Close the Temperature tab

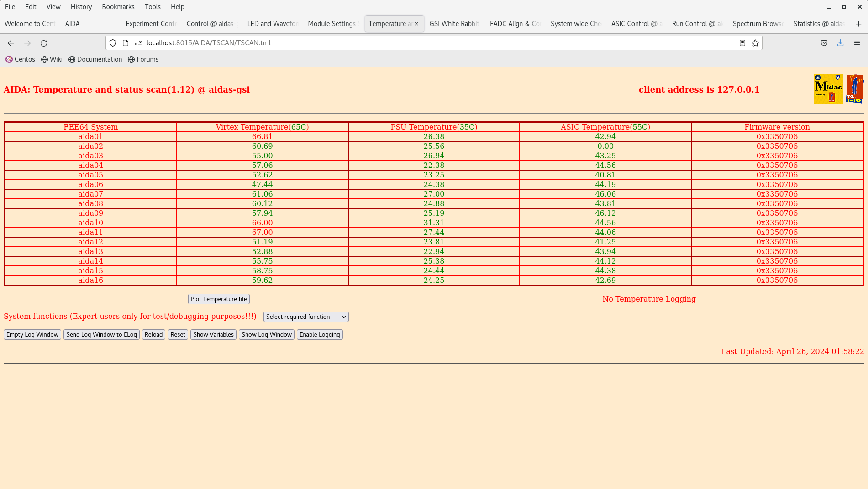pos(416,24)
